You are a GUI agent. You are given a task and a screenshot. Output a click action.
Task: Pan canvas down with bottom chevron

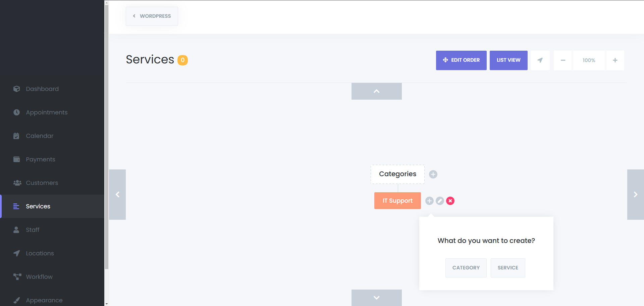point(376,298)
